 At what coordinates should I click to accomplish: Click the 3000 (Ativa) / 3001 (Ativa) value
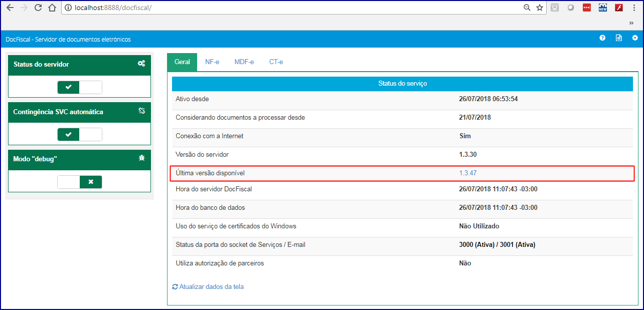497,245
